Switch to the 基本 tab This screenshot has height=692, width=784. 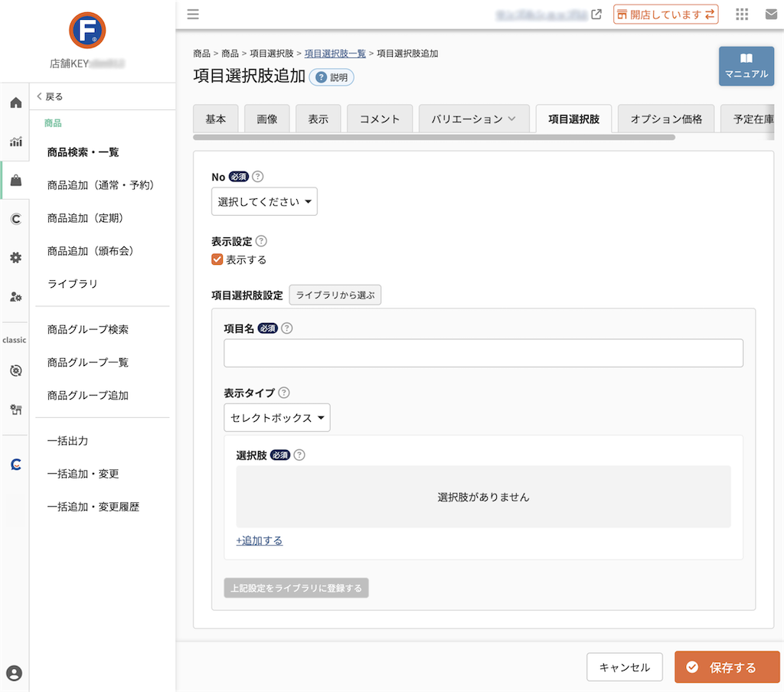coord(215,119)
